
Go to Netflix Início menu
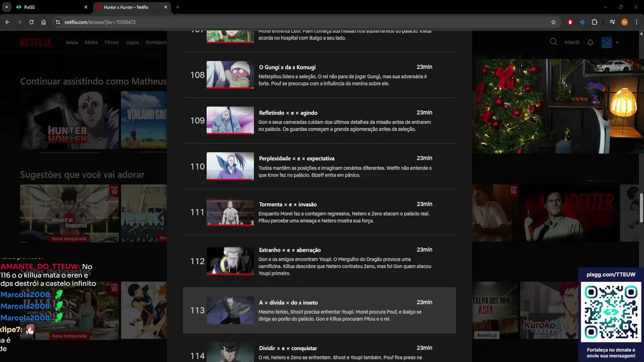pos(72,43)
